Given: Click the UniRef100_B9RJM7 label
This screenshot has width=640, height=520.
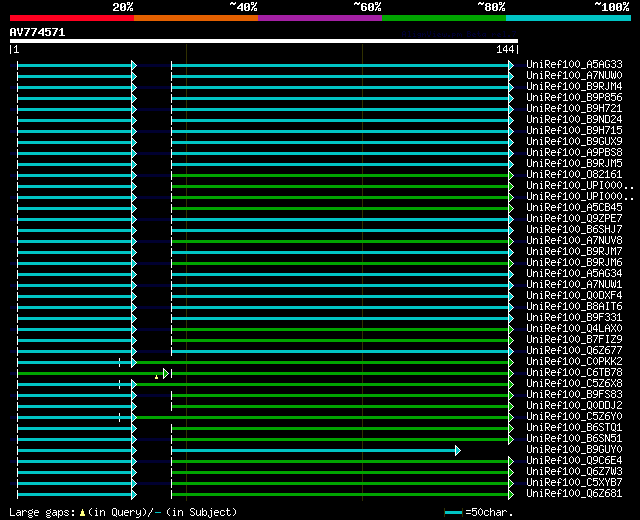Looking at the screenshot, I should (574, 252).
